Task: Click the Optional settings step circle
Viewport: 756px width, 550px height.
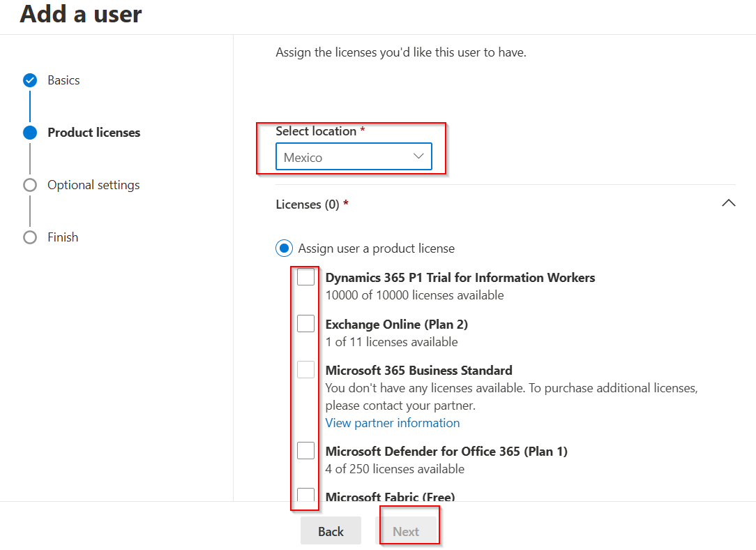Action: [x=30, y=185]
